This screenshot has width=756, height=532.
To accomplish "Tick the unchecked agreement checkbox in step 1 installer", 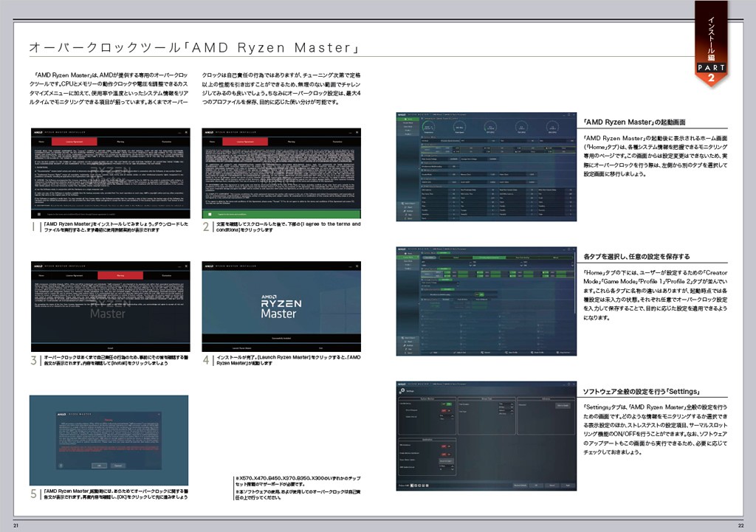I will click(x=39, y=214).
